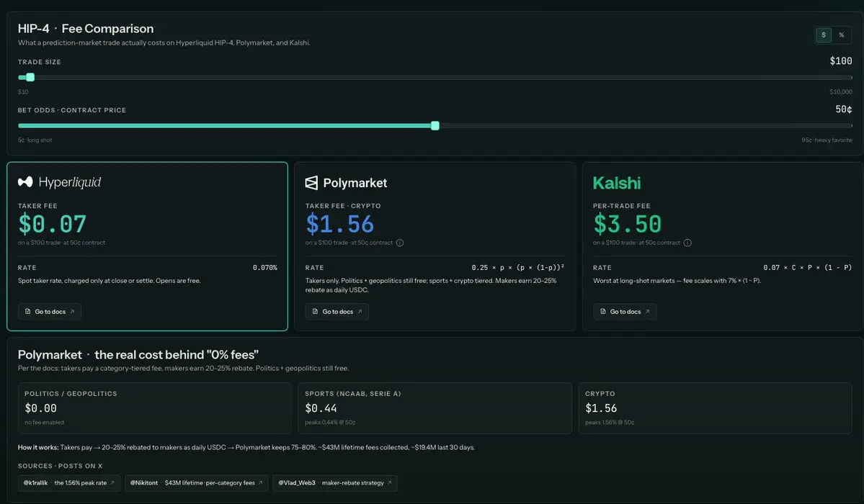Image resolution: width=864 pixels, height=504 pixels.
Task: Click the contract price slider handle
Action: pos(435,125)
